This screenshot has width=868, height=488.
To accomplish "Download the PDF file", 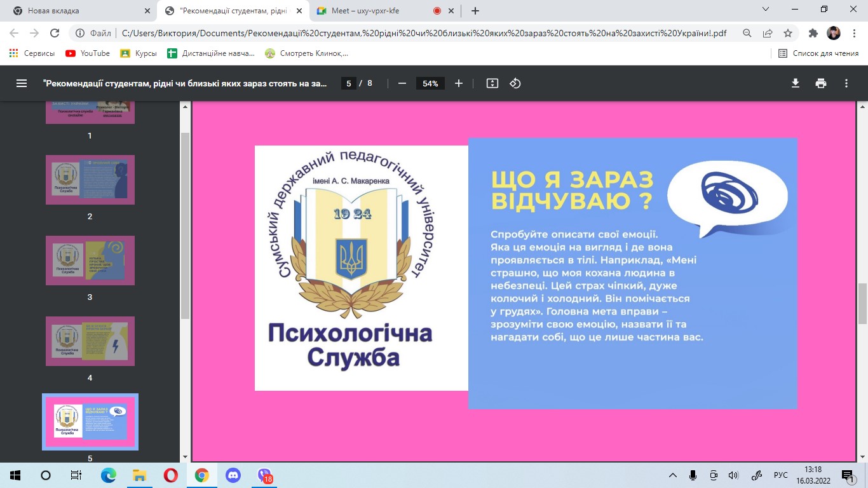I will 795,83.
